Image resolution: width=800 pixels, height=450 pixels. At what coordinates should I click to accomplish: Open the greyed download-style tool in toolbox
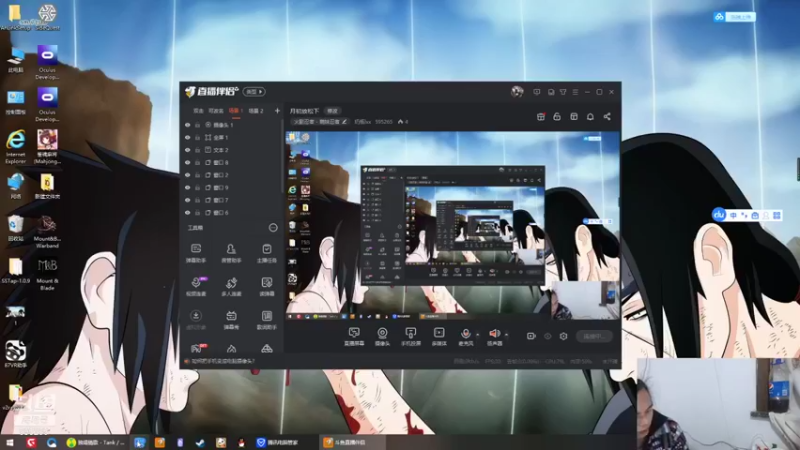(196, 320)
